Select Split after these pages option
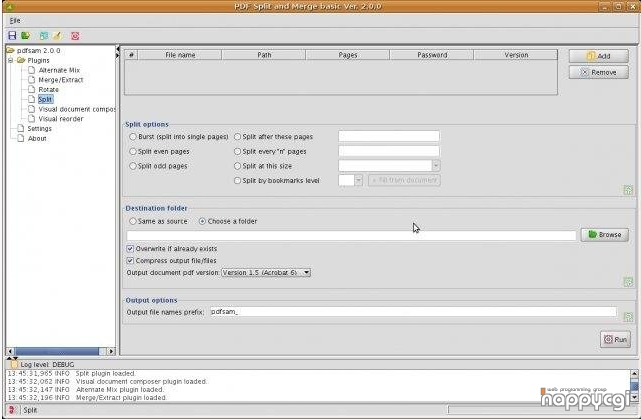The height and width of the screenshot is (420, 641). coord(237,137)
